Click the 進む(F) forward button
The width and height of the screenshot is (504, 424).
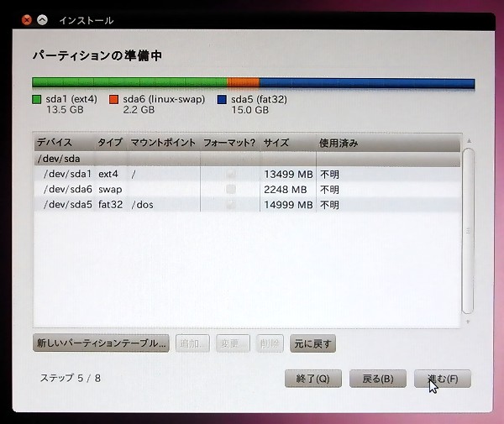point(443,379)
